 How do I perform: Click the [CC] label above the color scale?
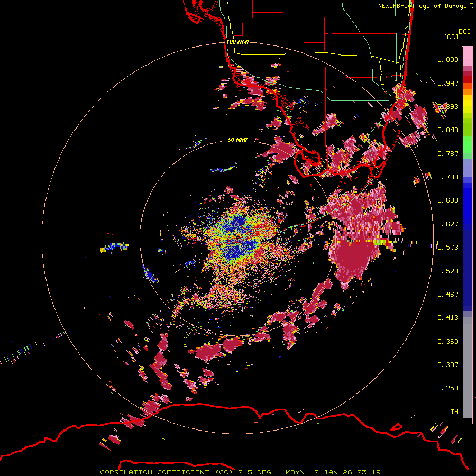coord(451,36)
